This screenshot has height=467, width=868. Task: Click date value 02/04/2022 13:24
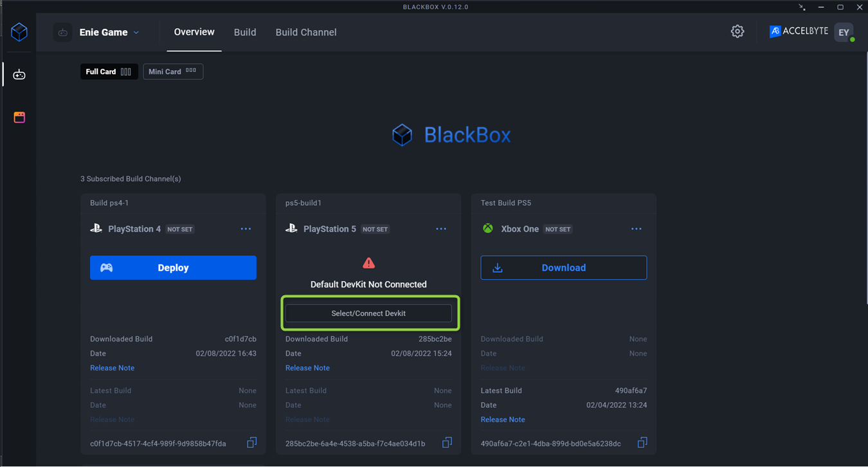617,405
